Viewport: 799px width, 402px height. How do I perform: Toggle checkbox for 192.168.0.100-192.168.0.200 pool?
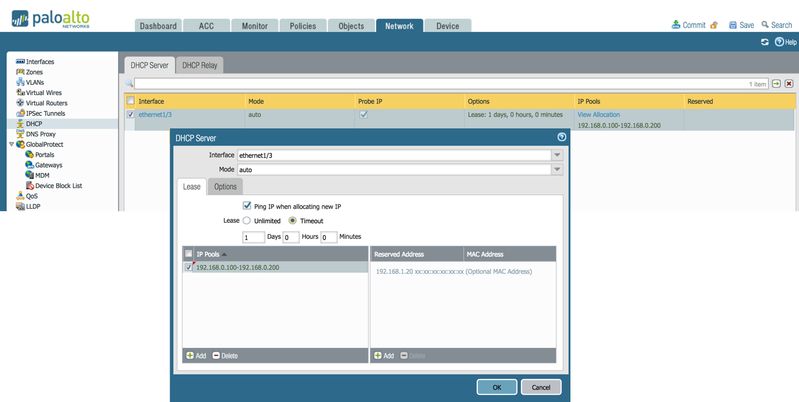189,267
